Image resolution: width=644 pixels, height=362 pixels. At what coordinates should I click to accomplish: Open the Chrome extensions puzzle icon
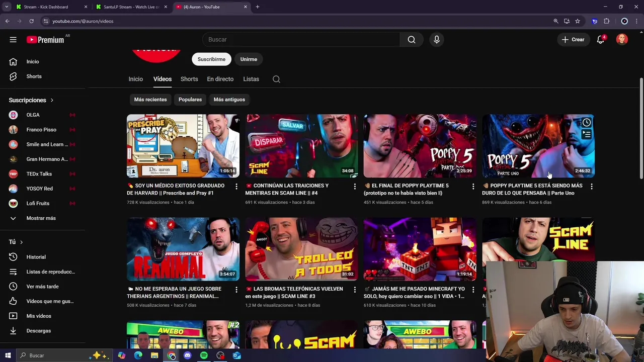[606, 21]
